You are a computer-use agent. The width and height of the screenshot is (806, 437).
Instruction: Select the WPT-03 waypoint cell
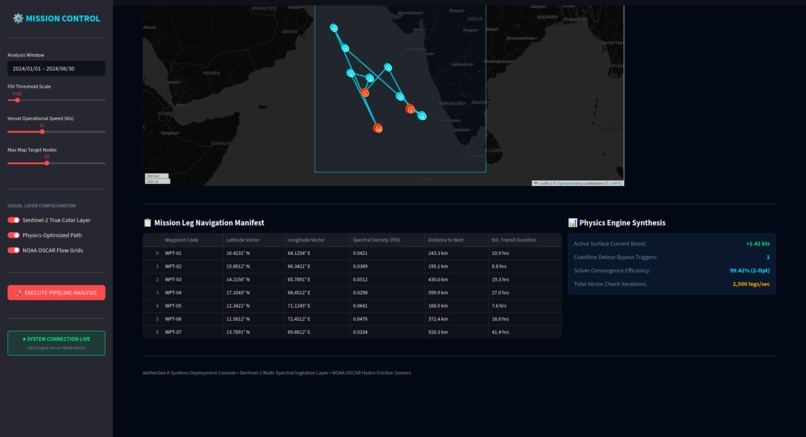click(x=193, y=280)
